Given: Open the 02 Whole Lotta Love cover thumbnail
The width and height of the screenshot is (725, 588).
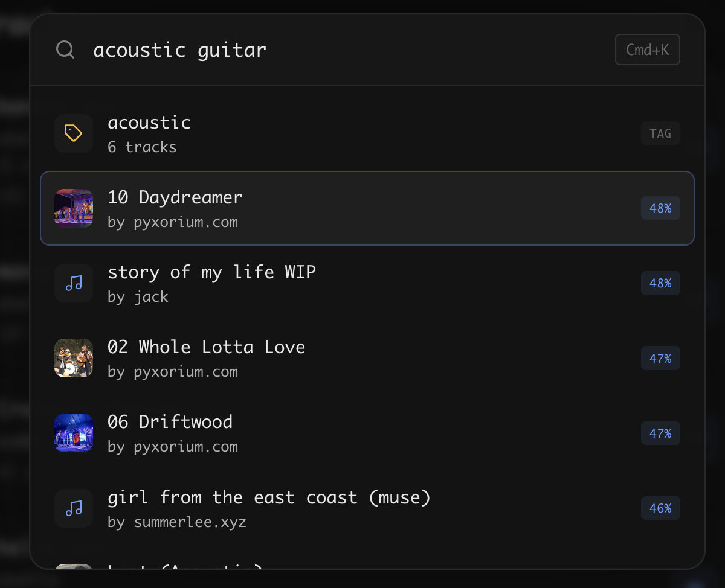Looking at the screenshot, I should tap(74, 358).
